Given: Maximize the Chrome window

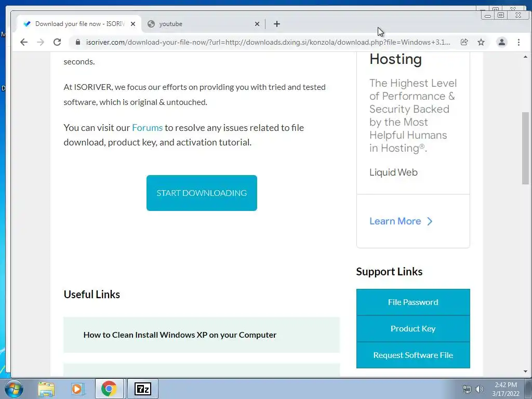Looking at the screenshot, I should click(500, 15).
